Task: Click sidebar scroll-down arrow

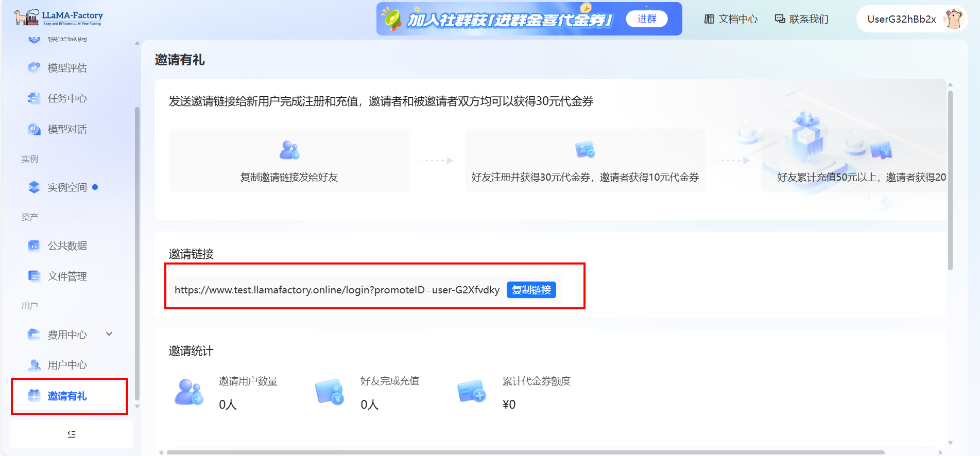Action: (x=137, y=406)
